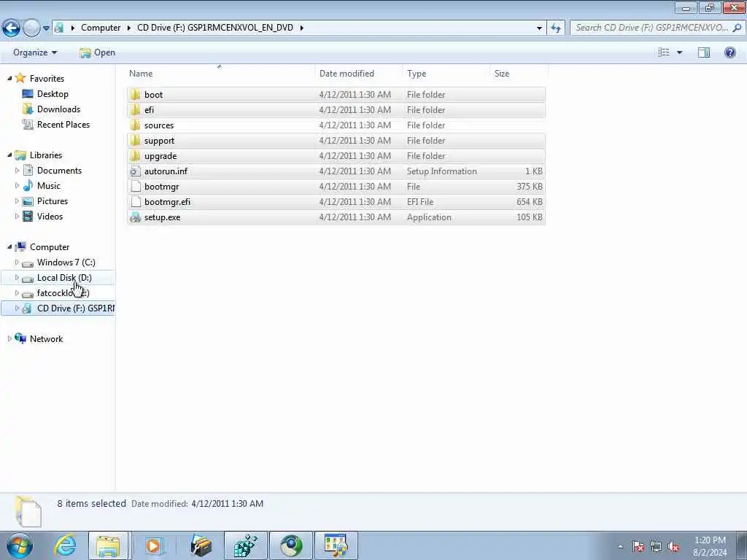Open Windows 7 (C:) drive
Viewport: 747px width, 560px height.
[x=66, y=262]
